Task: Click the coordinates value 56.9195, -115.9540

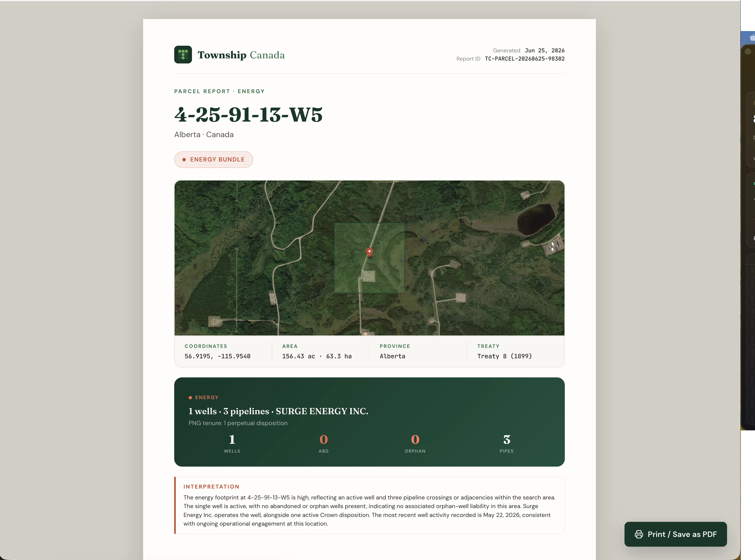Action: coord(217,356)
